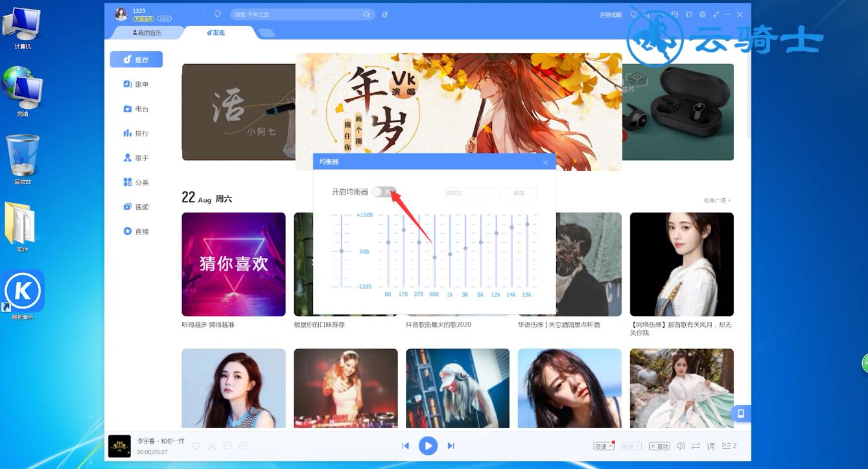Click the magnifier search icon
The image size is (868, 469).
pyautogui.click(x=366, y=14)
